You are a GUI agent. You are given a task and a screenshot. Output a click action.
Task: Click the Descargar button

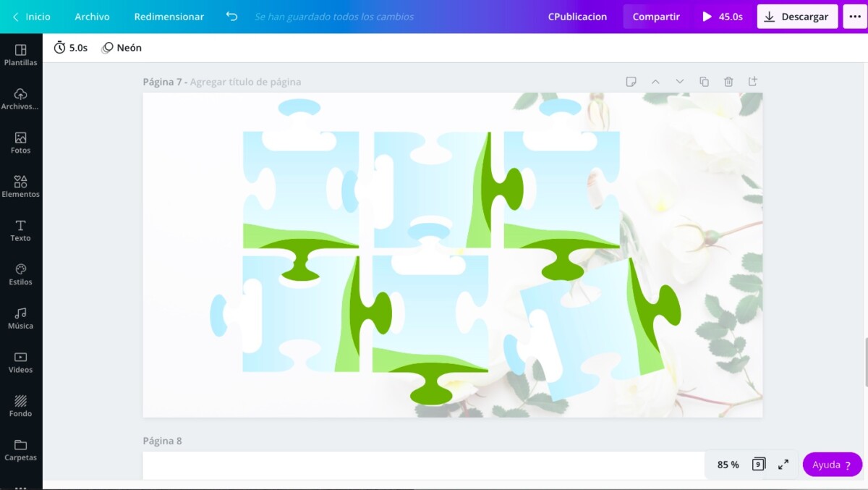797,17
